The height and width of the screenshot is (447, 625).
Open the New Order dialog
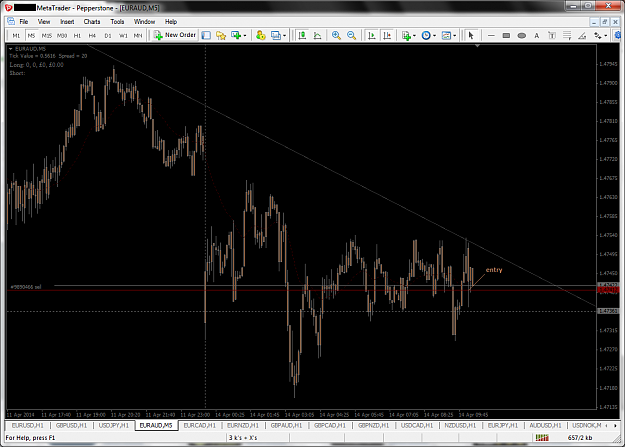175,35
